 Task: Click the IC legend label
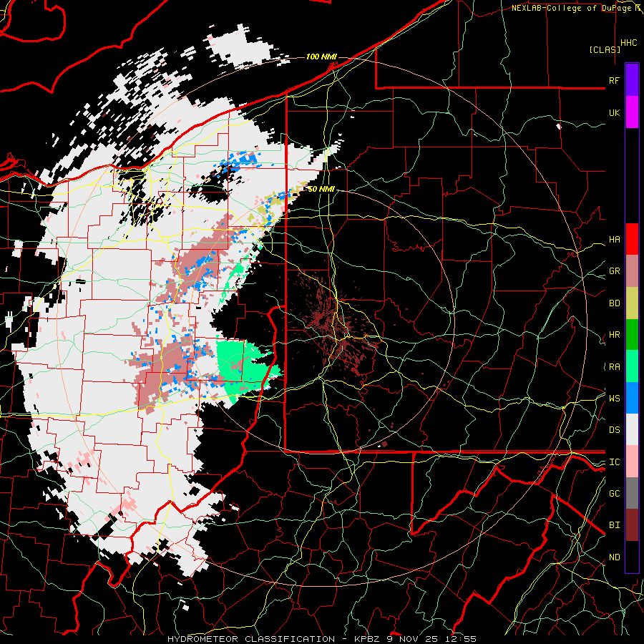[x=614, y=462]
